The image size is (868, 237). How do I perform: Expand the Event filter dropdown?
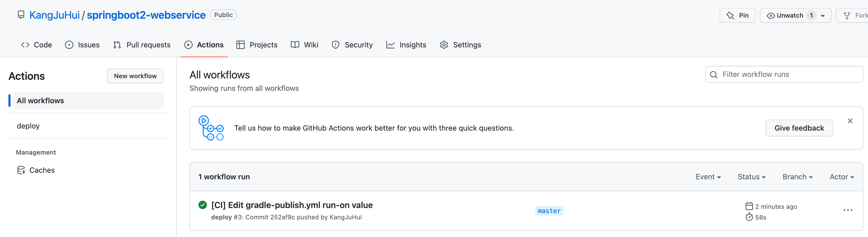tap(708, 177)
